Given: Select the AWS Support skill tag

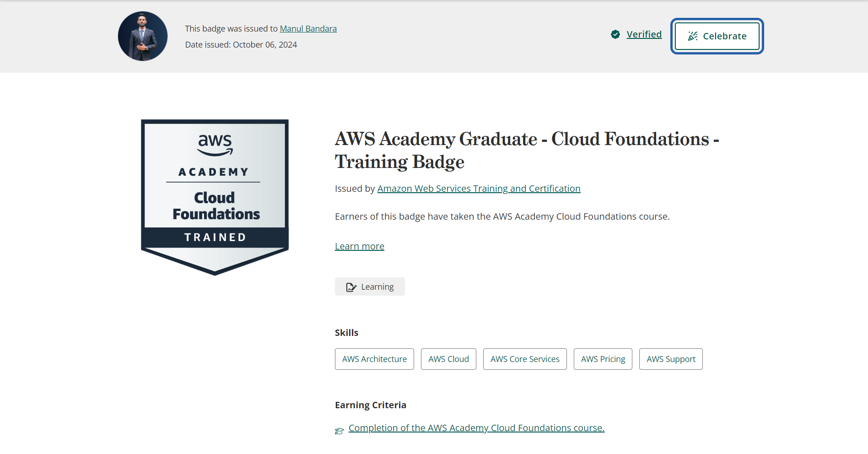Looking at the screenshot, I should point(670,359).
